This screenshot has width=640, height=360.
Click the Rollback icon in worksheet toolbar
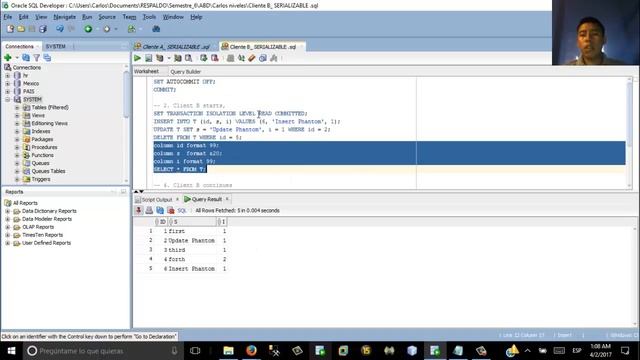215,58
